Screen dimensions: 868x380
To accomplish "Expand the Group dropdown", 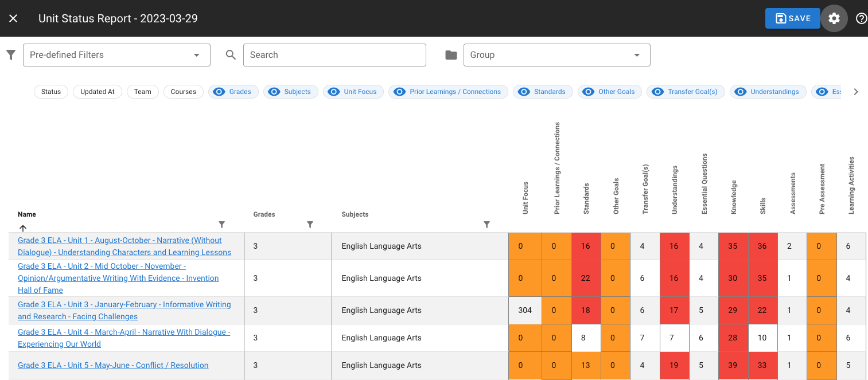I will click(x=556, y=55).
